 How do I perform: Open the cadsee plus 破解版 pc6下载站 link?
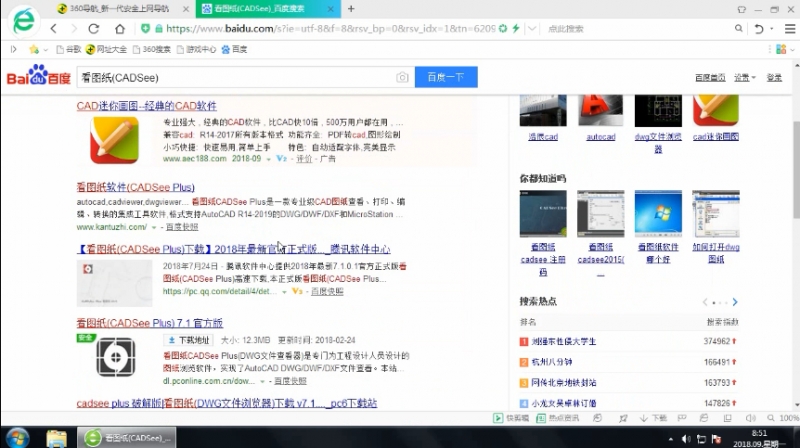pos(227,403)
